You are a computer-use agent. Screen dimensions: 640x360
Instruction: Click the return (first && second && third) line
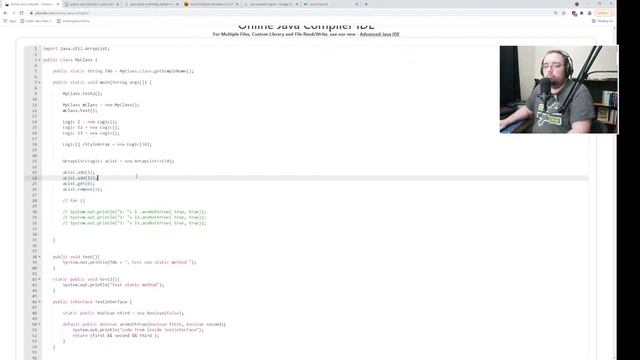tap(116, 336)
